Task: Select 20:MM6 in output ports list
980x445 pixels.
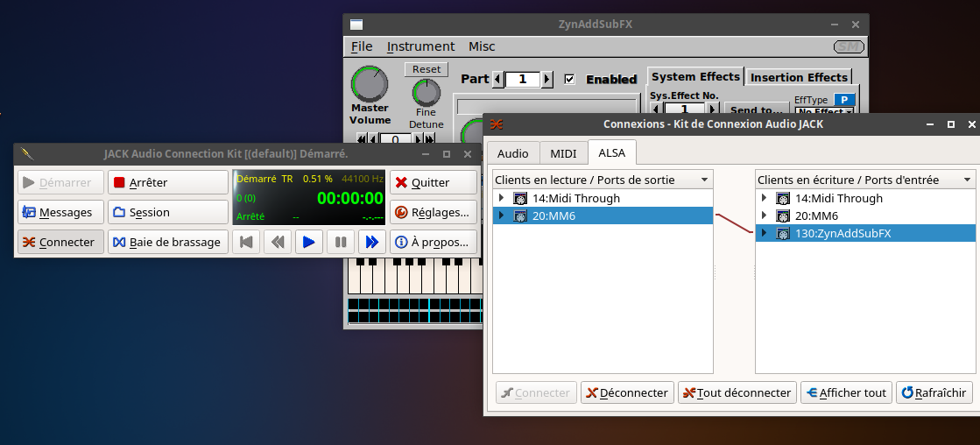Action: click(x=603, y=215)
